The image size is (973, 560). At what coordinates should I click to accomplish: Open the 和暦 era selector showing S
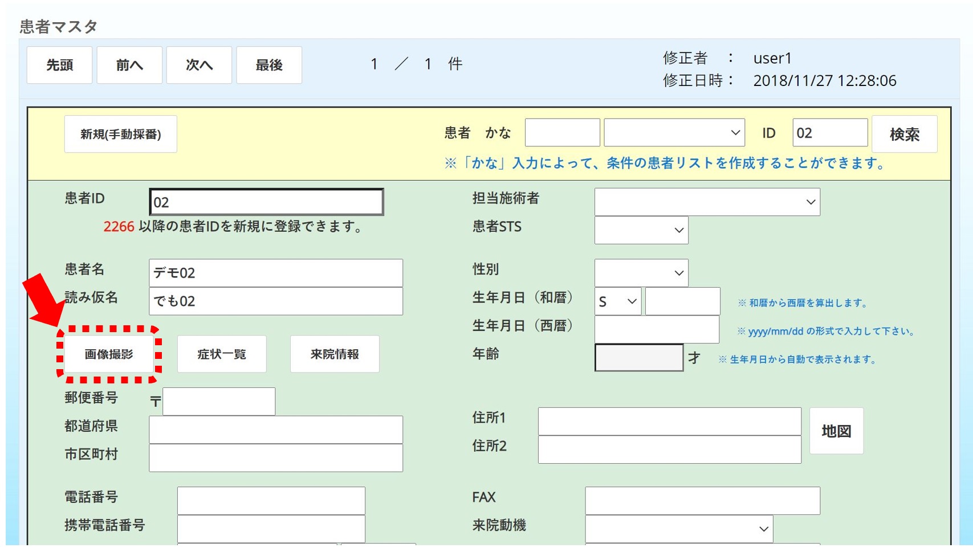coord(617,301)
